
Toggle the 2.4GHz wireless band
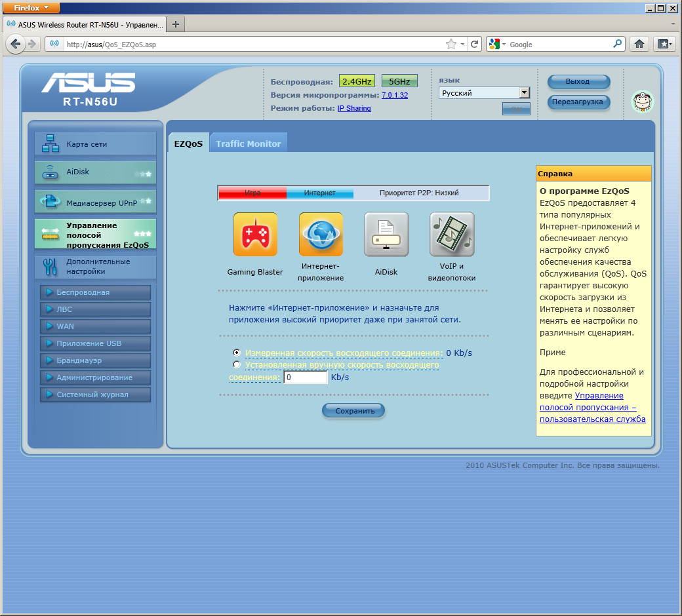click(357, 81)
